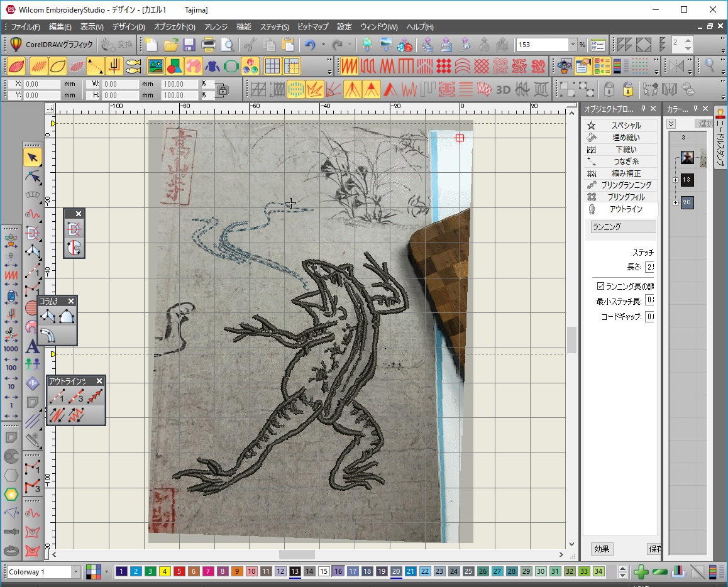728x587 pixels.
Task: Click the gray Lock object icon
Action: 609,89
